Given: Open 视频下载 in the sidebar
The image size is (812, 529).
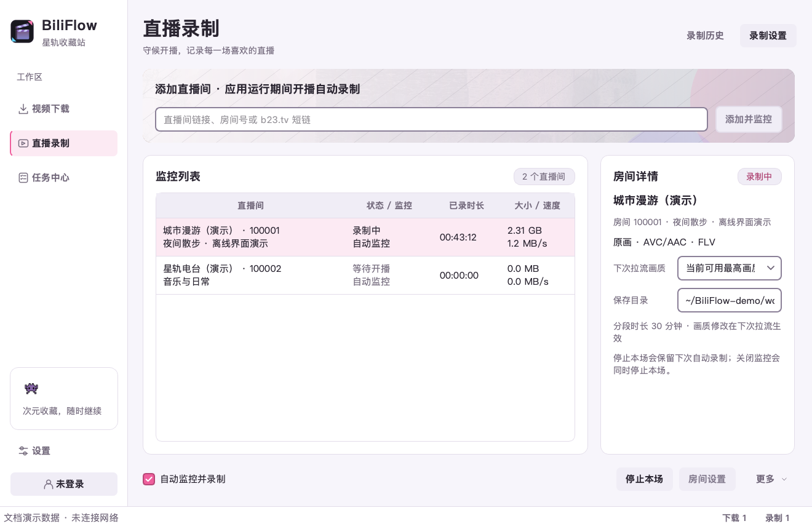Looking at the screenshot, I should point(64,109).
